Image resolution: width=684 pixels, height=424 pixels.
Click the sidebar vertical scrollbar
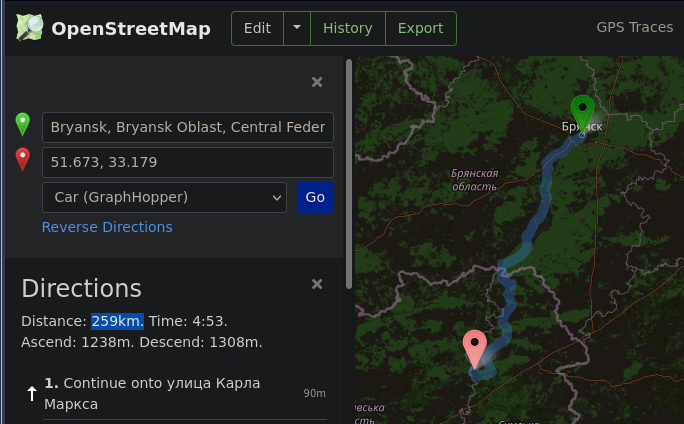point(349,170)
